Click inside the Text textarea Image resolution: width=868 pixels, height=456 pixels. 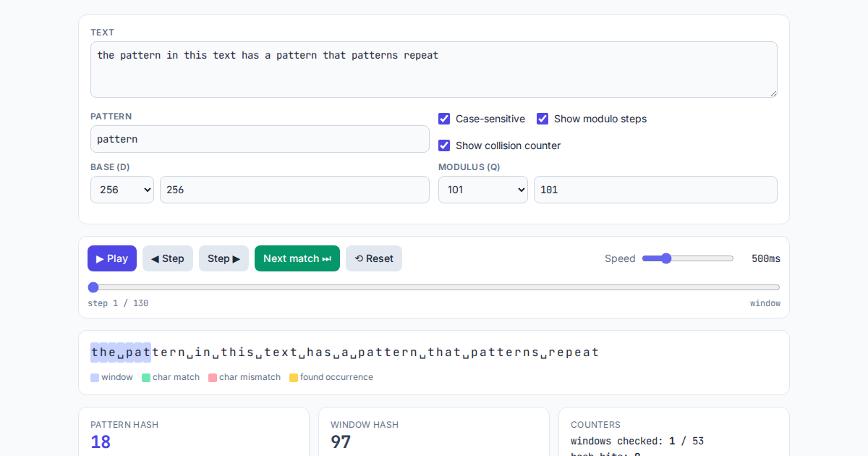coord(434,69)
